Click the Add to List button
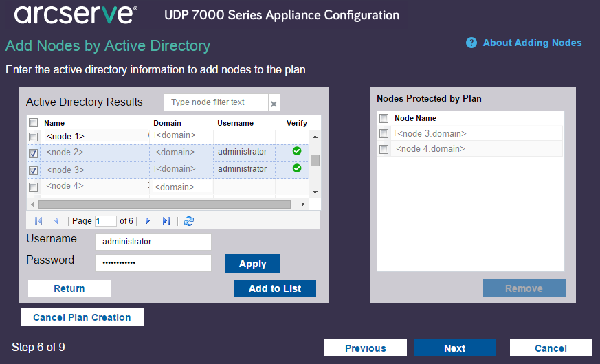The width and height of the screenshot is (600, 364). (x=275, y=288)
